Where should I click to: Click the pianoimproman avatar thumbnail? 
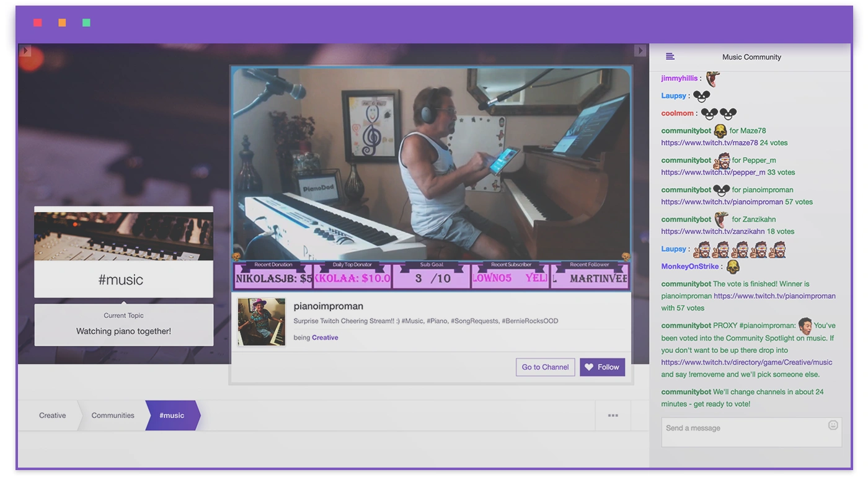point(261,322)
